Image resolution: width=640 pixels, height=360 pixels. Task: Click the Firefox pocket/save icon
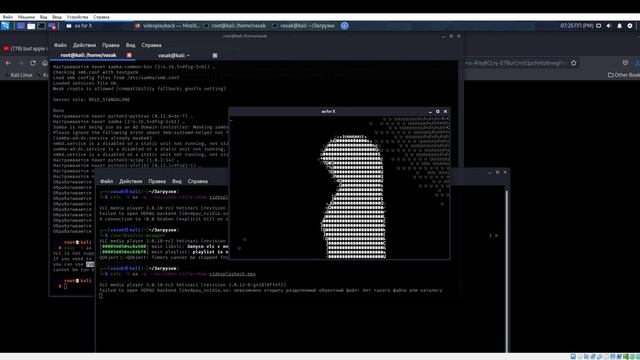[625, 63]
